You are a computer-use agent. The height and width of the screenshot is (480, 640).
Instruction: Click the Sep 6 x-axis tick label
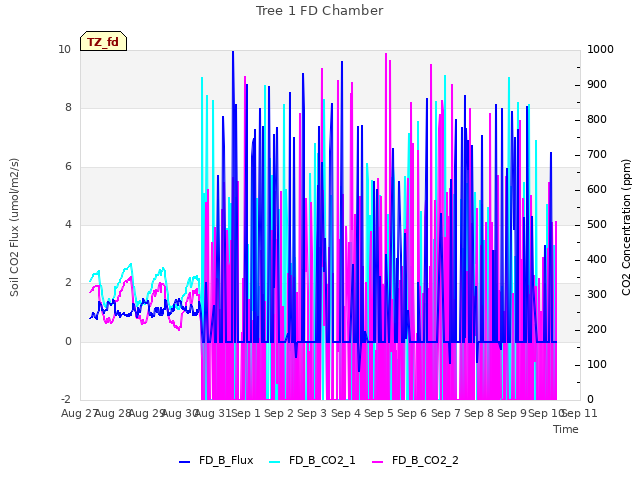pos(412,413)
